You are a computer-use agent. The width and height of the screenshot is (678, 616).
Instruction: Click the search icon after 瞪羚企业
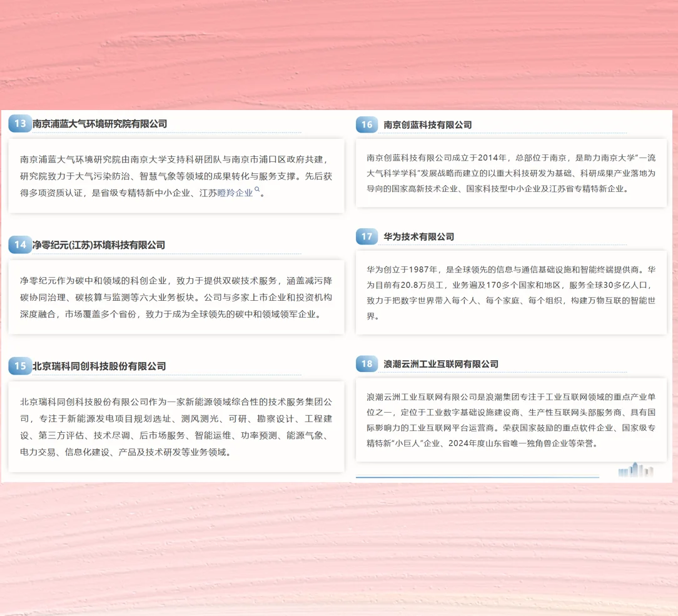tap(257, 189)
